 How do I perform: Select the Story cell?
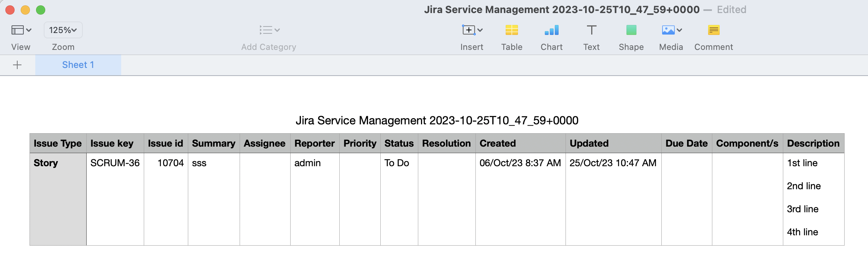click(58, 199)
